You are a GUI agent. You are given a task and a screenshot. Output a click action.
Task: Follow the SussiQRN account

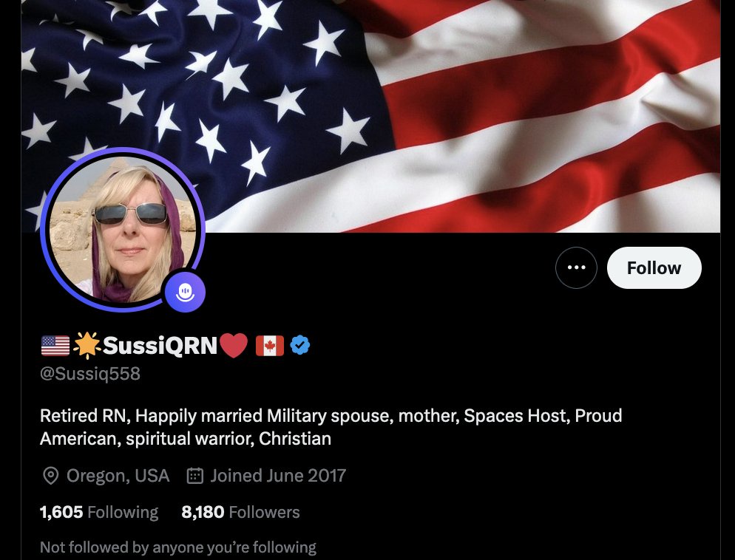point(654,268)
